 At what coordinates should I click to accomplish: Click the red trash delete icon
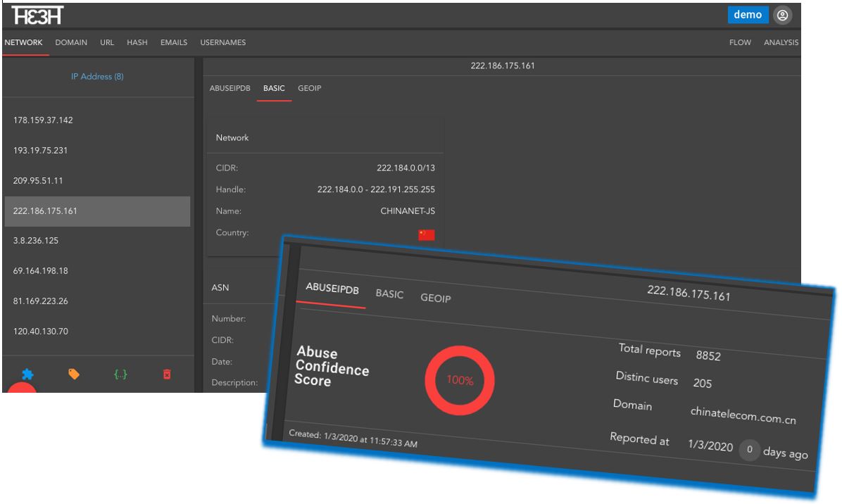[167, 374]
